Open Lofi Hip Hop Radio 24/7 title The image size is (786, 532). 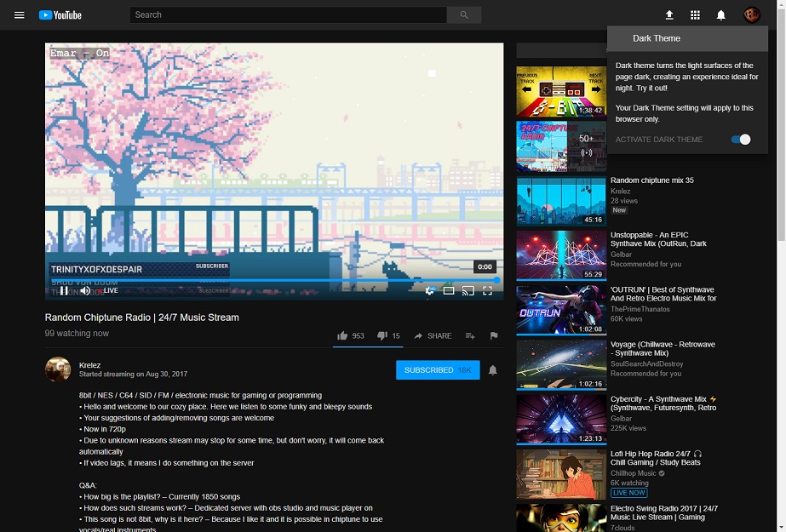pyautogui.click(x=656, y=458)
